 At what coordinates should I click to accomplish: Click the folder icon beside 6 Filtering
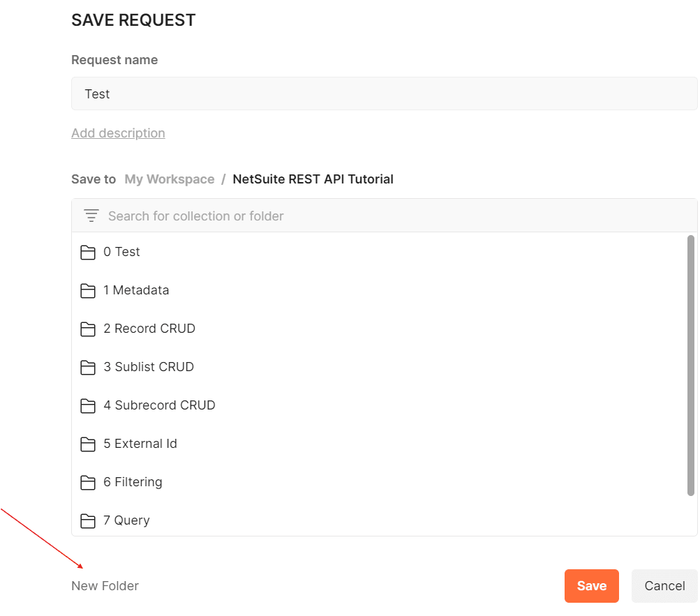(x=87, y=482)
